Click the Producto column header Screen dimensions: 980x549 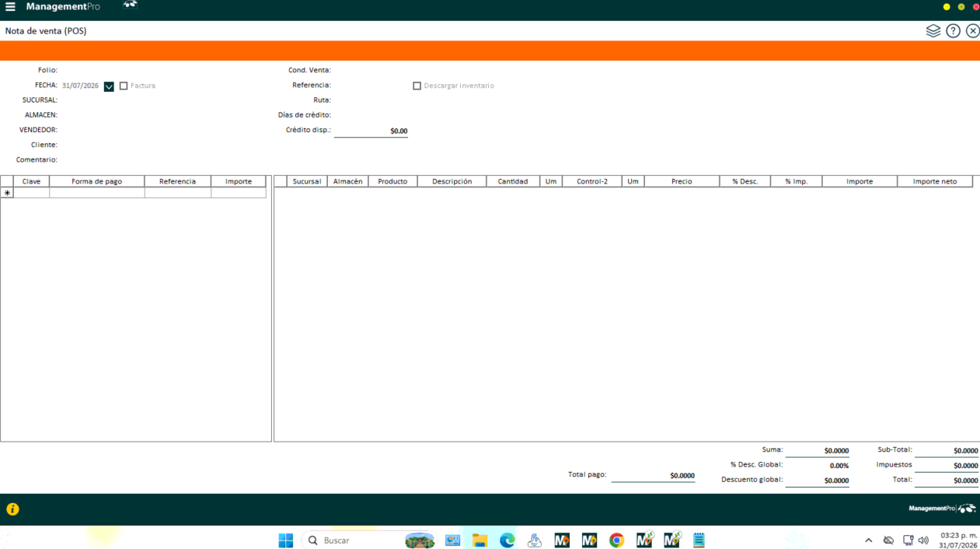(x=392, y=181)
